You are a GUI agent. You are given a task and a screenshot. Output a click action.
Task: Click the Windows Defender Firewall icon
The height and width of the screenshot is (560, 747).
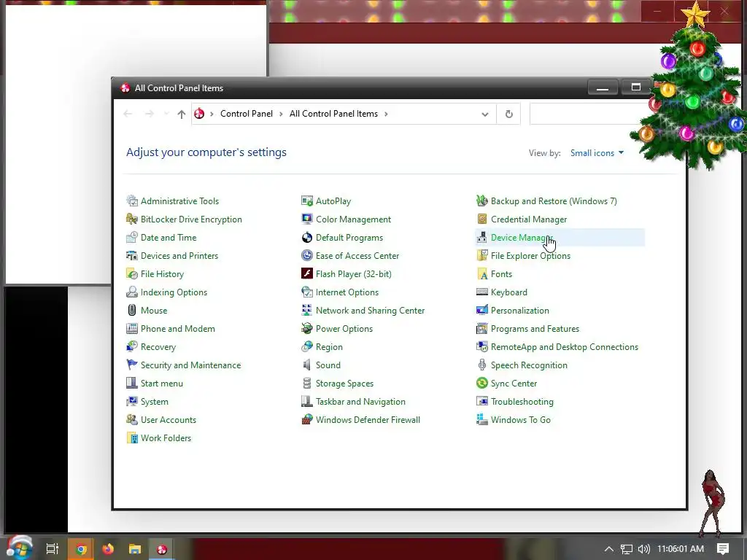point(307,419)
